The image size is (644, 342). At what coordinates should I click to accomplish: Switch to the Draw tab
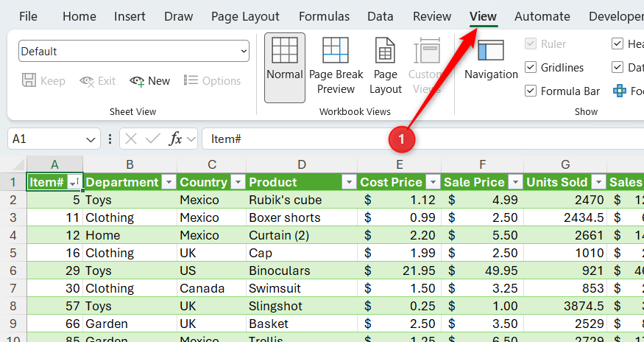click(179, 16)
